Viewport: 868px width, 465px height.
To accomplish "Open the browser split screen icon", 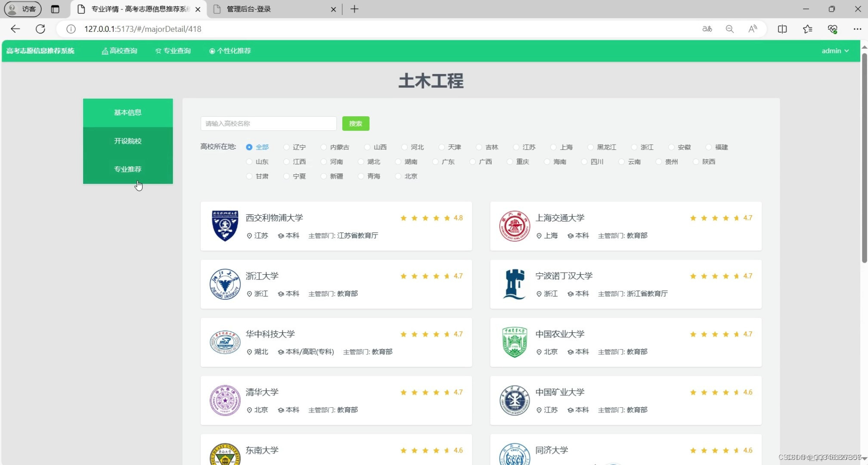I will (782, 29).
